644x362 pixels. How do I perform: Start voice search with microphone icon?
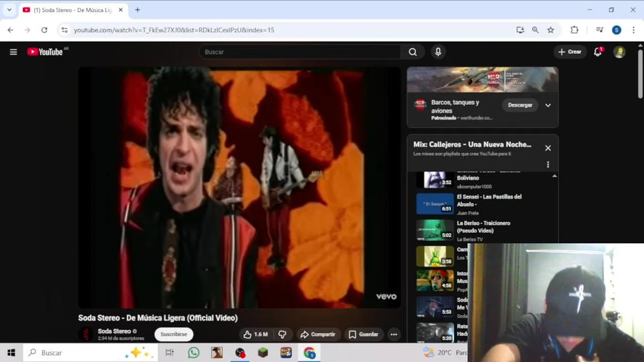[438, 52]
